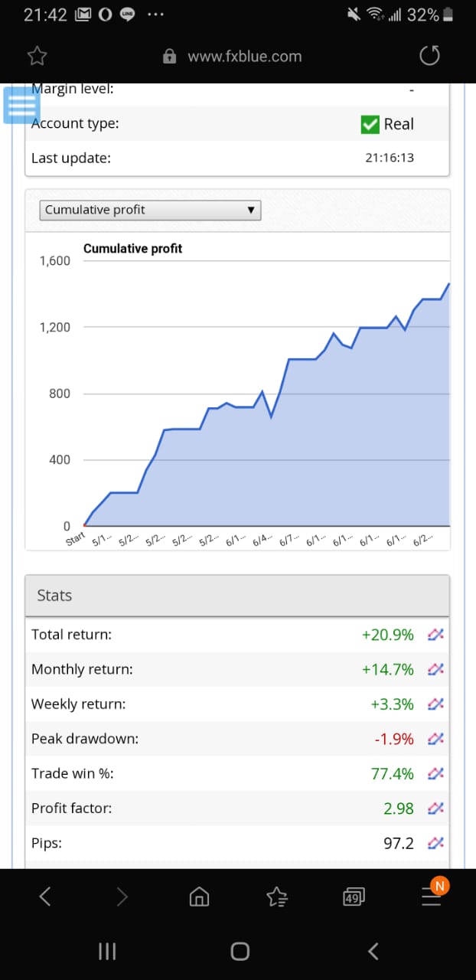The width and height of the screenshot is (476, 980).
Task: Bookmark page with star icon in address bar
Action: pyautogui.click(x=37, y=56)
